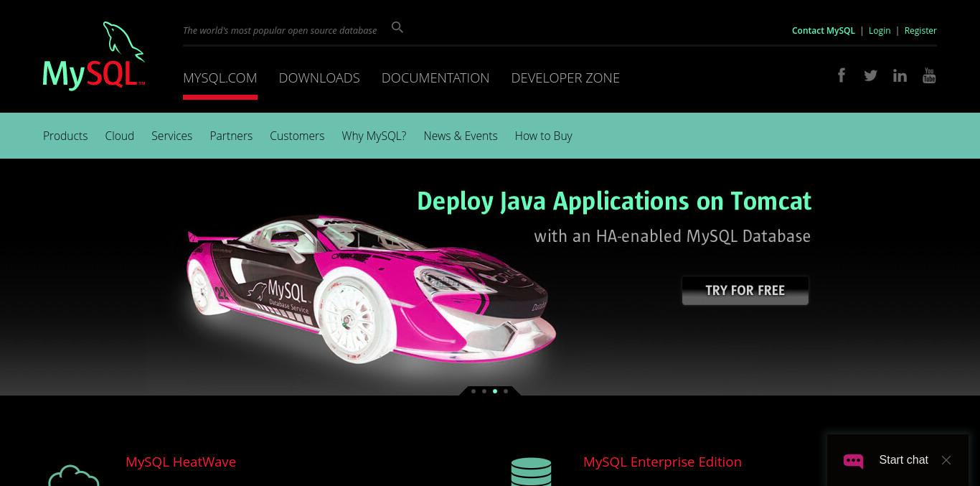Select the active third carousel dot
The height and width of the screenshot is (486, 980).
(495, 391)
